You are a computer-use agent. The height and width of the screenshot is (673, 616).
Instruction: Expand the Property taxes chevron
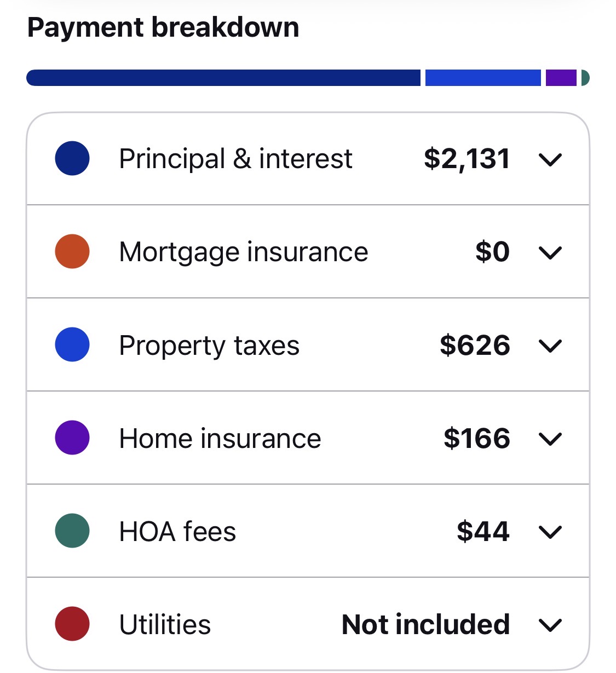tap(550, 346)
